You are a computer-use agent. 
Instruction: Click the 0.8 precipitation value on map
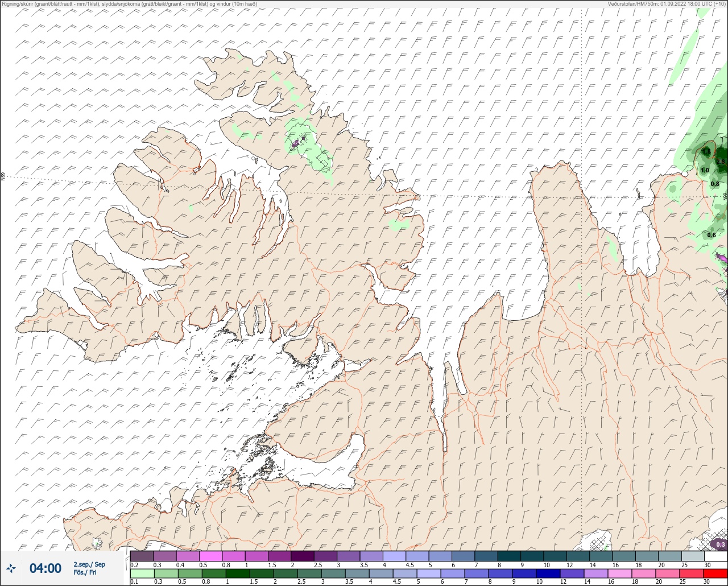point(715,184)
